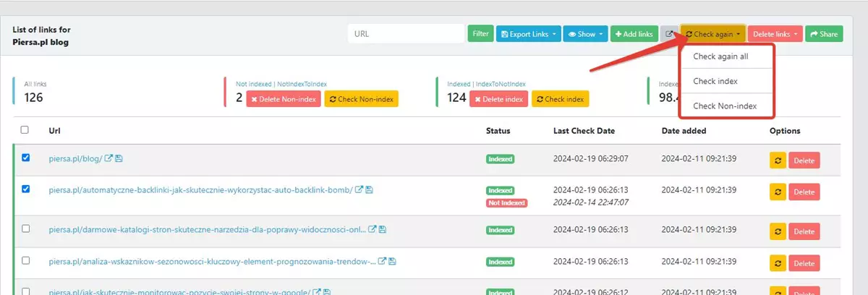Recheck automatyczne-backlinki row with refresh icon

[778, 192]
